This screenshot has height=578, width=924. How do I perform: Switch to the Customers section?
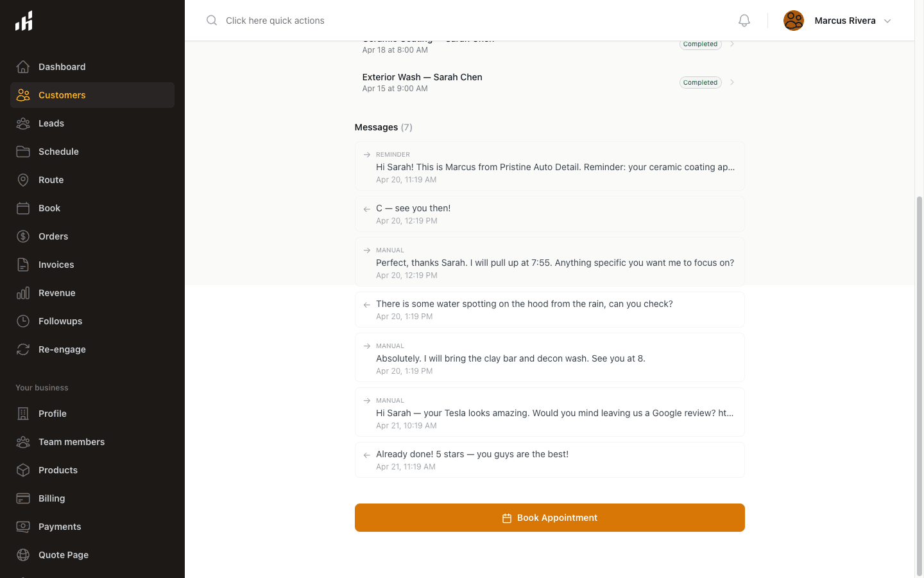pyautogui.click(x=62, y=95)
